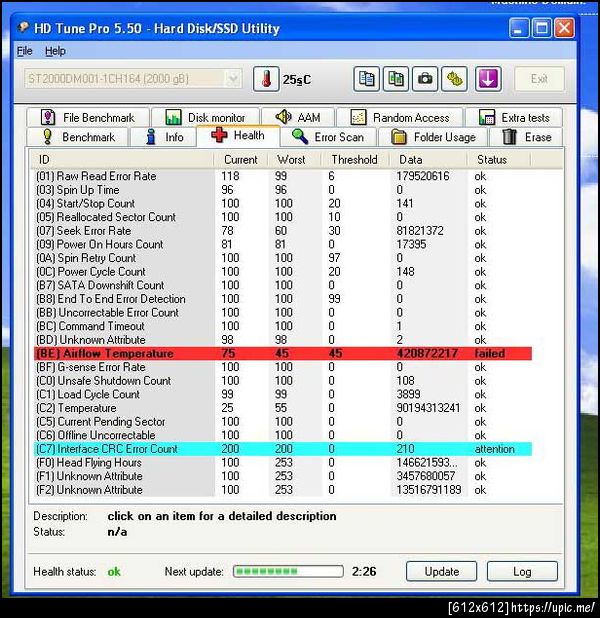Sort by the ID column header
This screenshot has height=618, width=600.
(x=122, y=160)
